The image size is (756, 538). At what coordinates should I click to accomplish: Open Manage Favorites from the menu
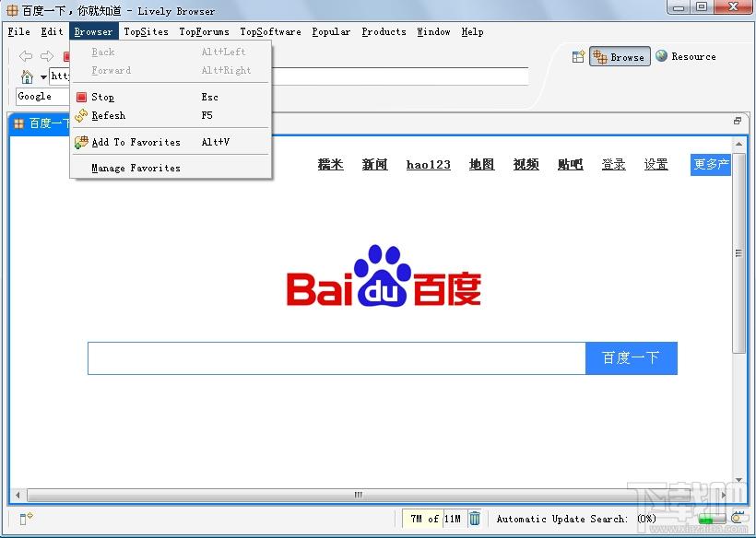point(171,168)
